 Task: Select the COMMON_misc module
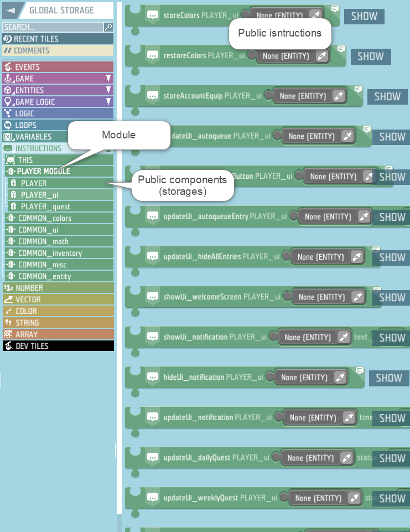coord(59,265)
